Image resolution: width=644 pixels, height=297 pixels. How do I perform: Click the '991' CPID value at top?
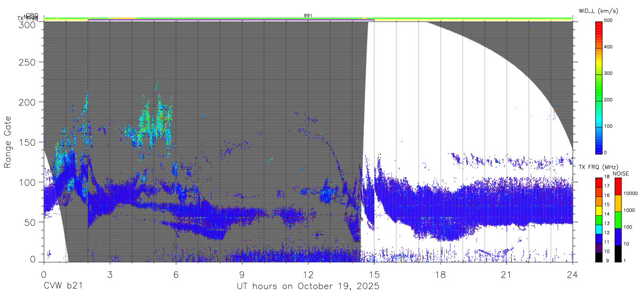tap(308, 15)
